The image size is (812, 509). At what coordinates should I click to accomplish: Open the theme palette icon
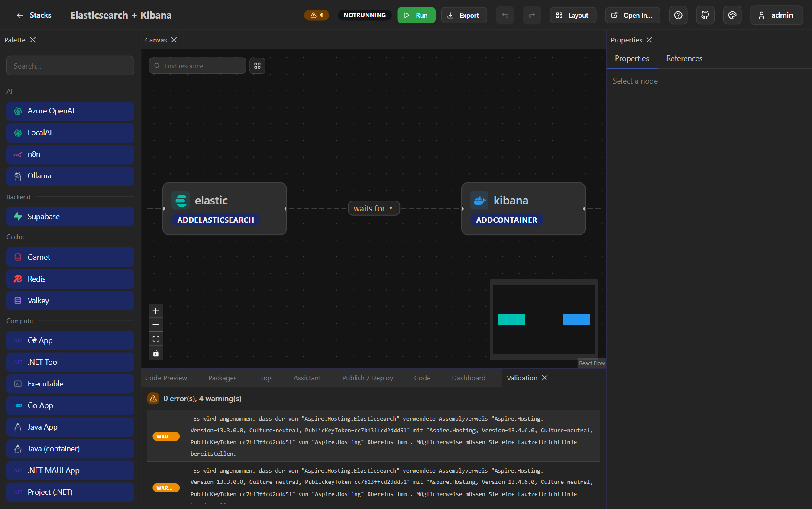tap(732, 15)
